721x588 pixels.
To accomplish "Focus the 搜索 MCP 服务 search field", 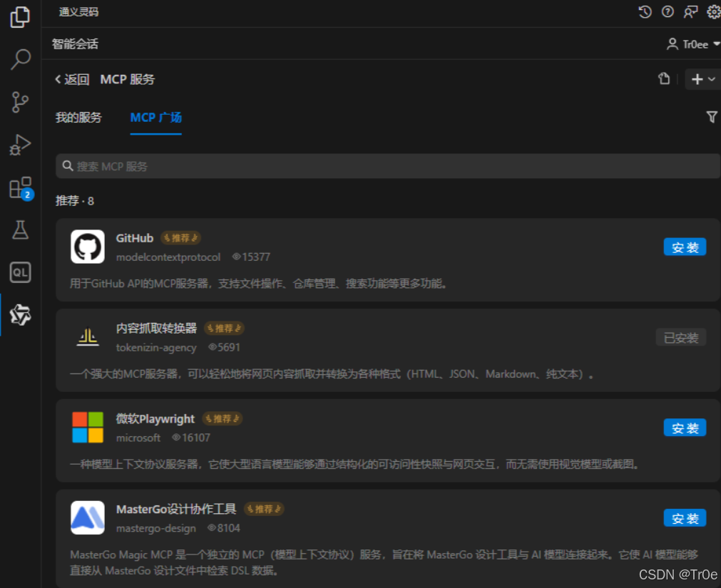I will 388,166.
